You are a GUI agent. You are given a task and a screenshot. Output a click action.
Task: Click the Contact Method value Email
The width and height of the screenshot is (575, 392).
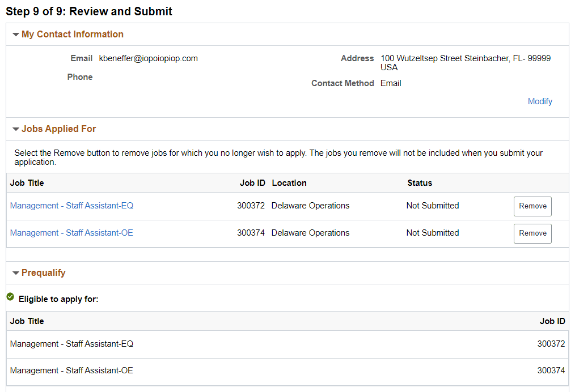[391, 83]
